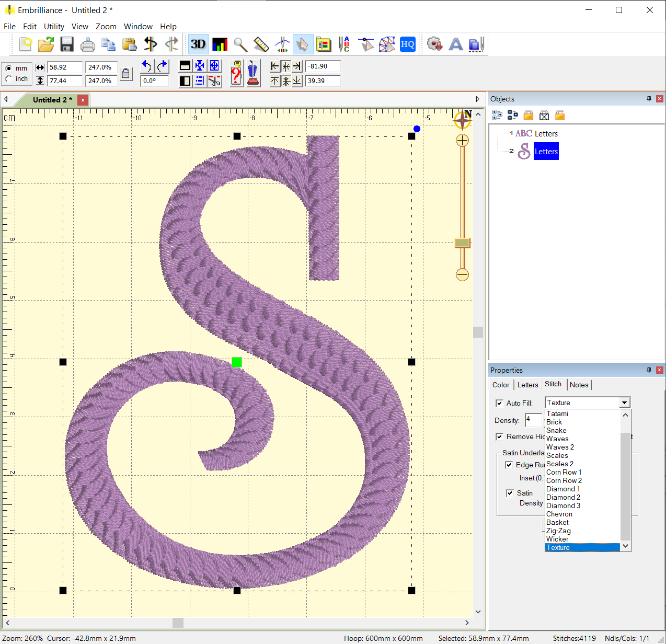Click the zoom-in plus button above the zoom slider
This screenshot has width=666, height=644.
coord(462,140)
